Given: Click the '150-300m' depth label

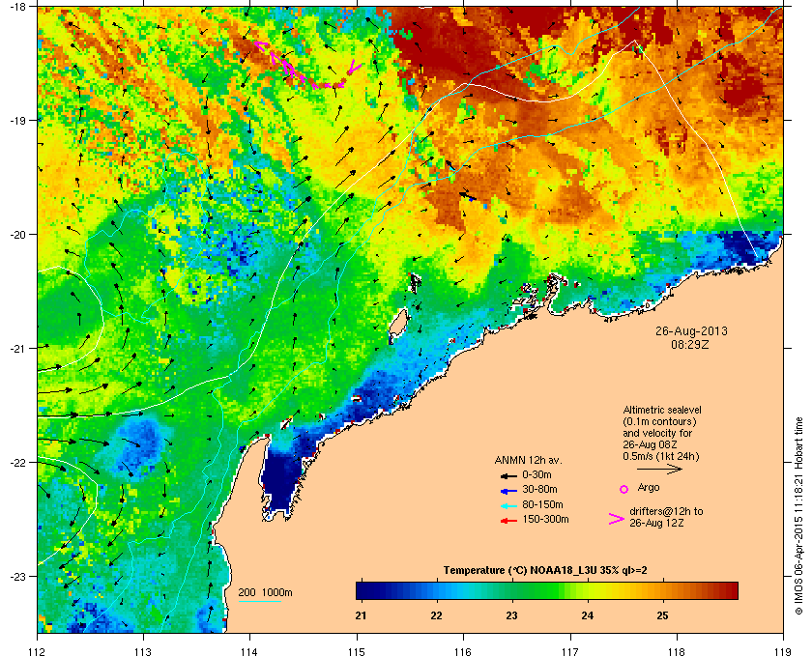Looking at the screenshot, I should tap(545, 519).
